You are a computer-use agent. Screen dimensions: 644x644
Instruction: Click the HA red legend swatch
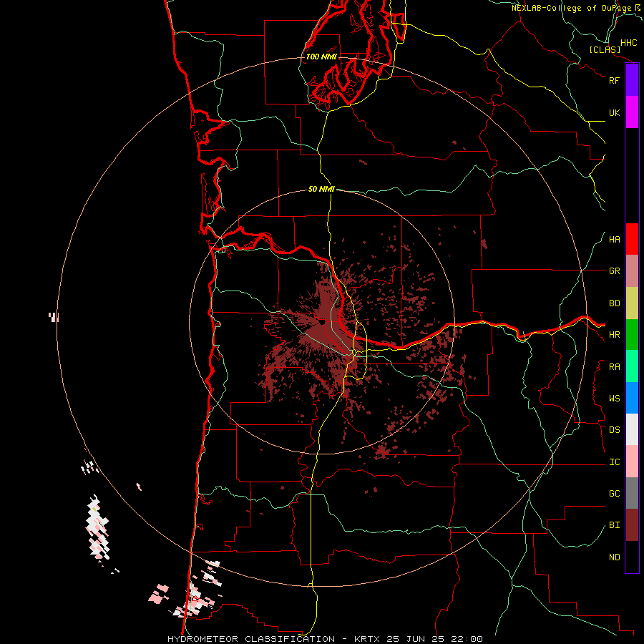[632, 239]
